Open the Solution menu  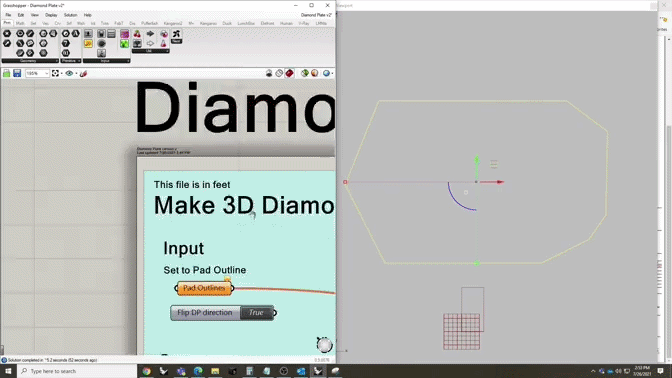[x=70, y=15]
